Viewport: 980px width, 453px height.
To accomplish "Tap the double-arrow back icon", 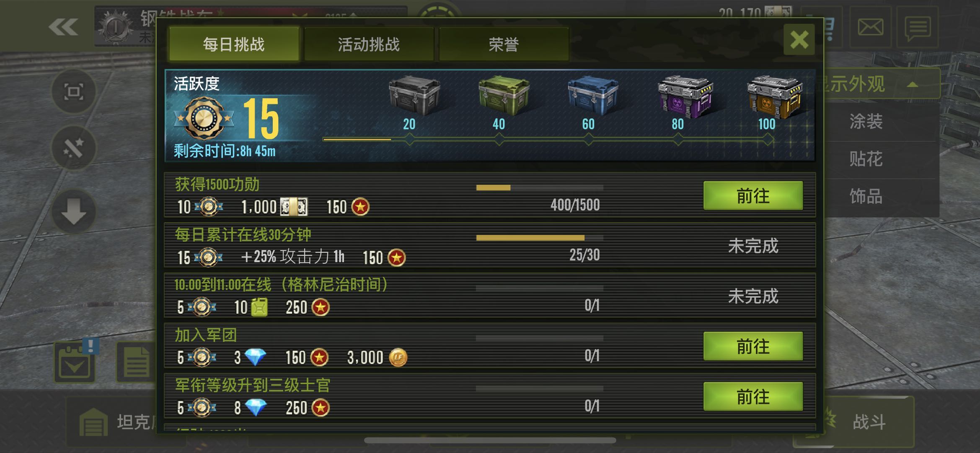I will pyautogui.click(x=63, y=27).
